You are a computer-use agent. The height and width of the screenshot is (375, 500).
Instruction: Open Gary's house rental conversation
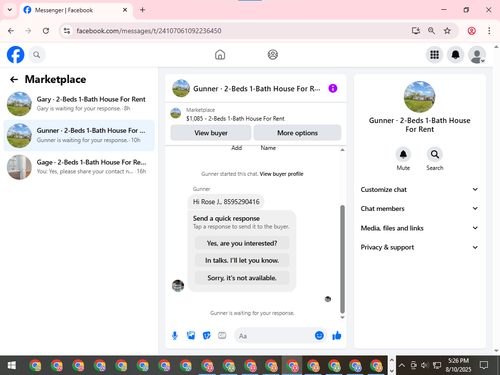[x=79, y=104]
